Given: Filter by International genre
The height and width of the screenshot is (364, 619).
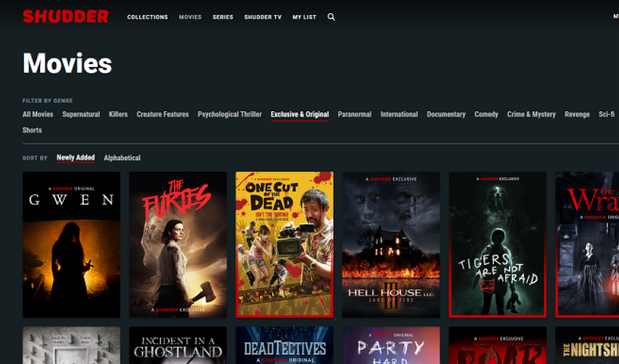Looking at the screenshot, I should [399, 114].
